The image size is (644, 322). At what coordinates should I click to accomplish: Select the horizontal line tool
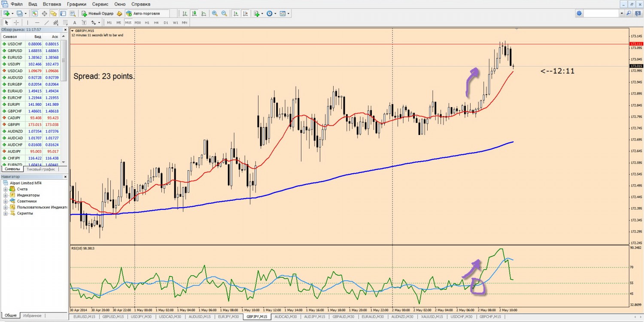[37, 22]
